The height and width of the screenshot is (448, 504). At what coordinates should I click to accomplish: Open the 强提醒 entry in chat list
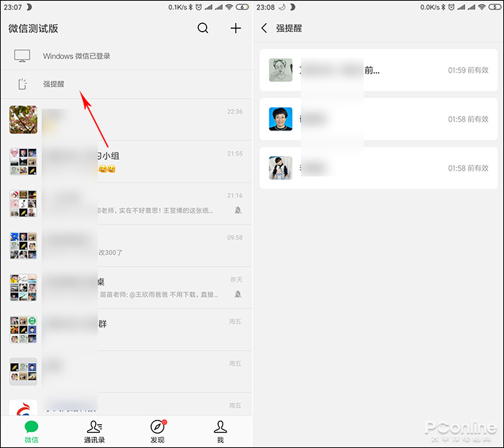point(126,84)
